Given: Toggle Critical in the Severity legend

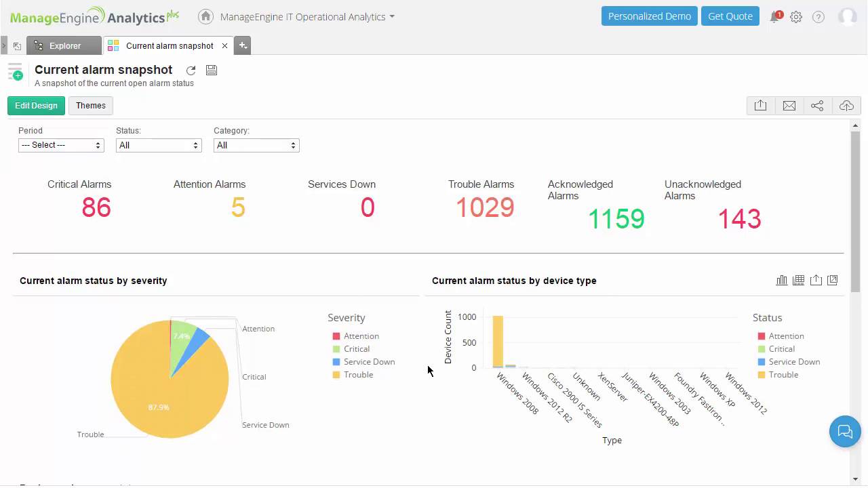Looking at the screenshot, I should [356, 348].
